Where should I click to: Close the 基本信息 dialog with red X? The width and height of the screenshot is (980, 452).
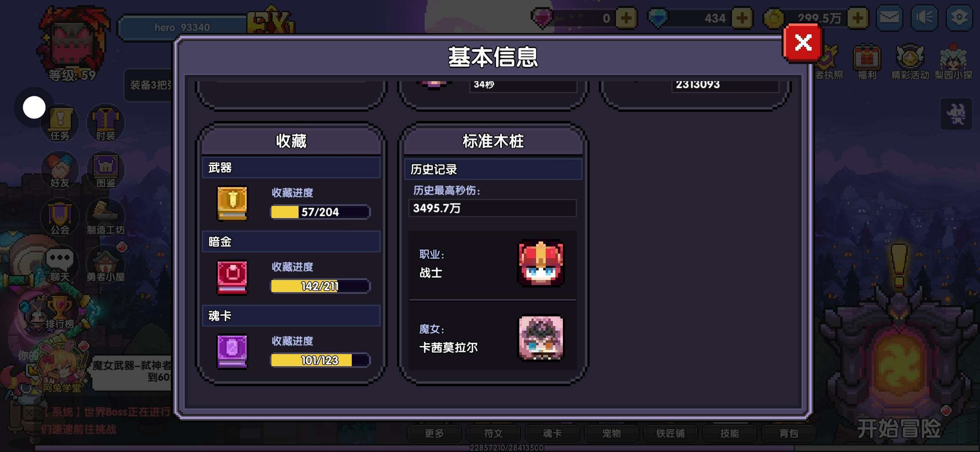tap(803, 43)
